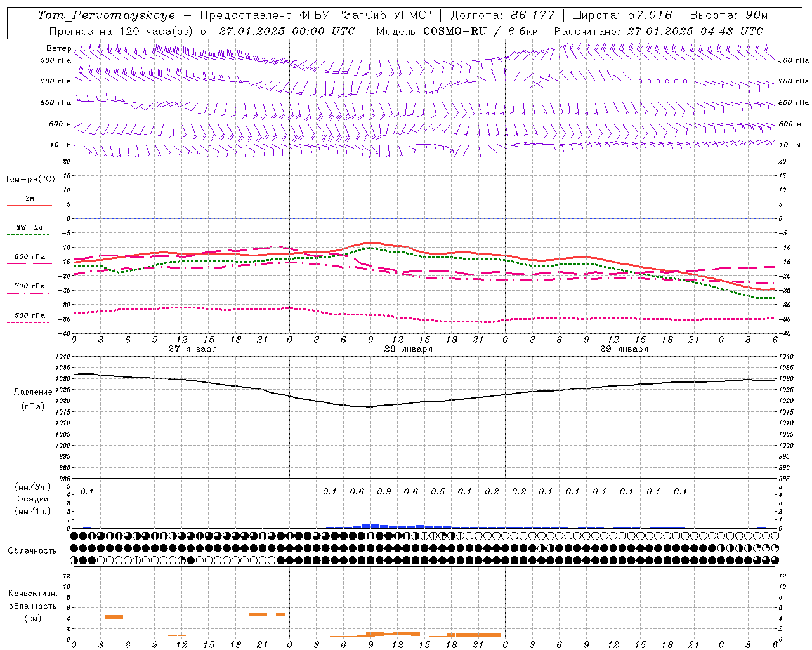812x650 pixels.
Task: Click the 'Тем-ра(°C)' temperature panel label
Action: [x=30, y=180]
